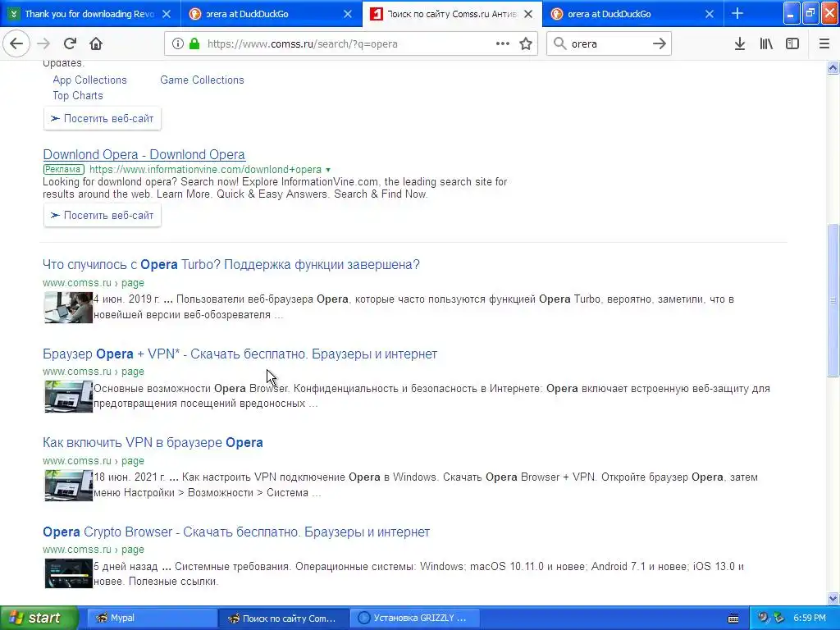Viewport: 840px width, 630px height.
Task: Click the search box containing orera
Action: [608, 44]
